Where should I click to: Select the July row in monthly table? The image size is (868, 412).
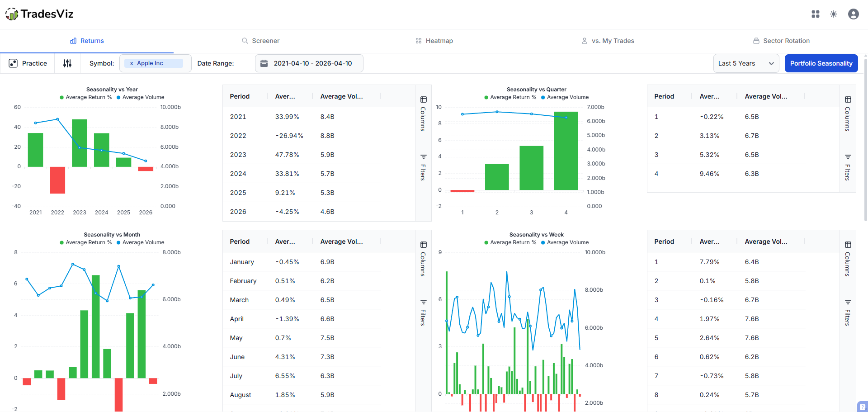coord(302,376)
